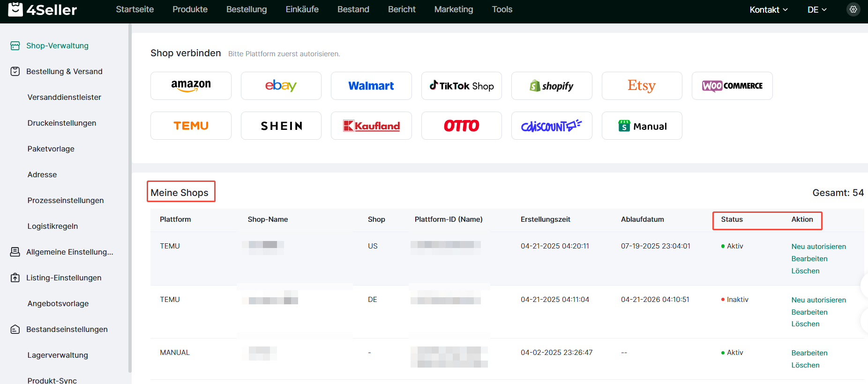Click the sidebar vertical scrollbar
This screenshot has height=384, width=868.
click(x=130, y=197)
